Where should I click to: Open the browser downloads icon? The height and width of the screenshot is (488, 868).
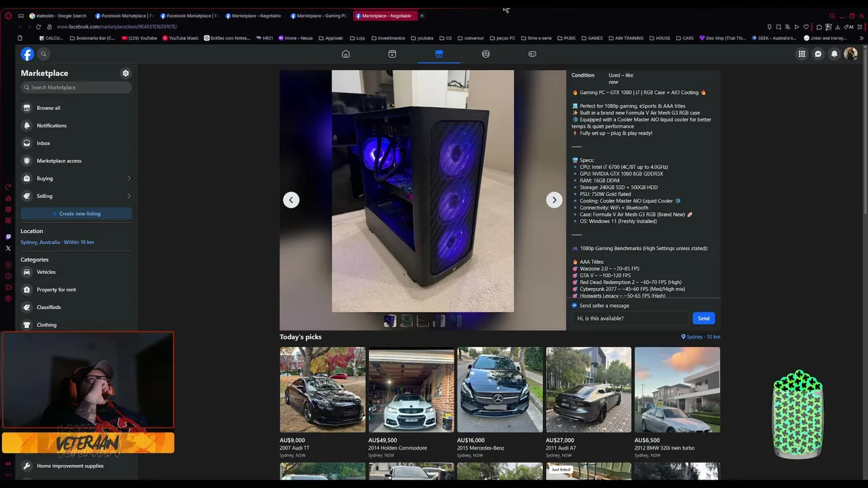click(839, 27)
